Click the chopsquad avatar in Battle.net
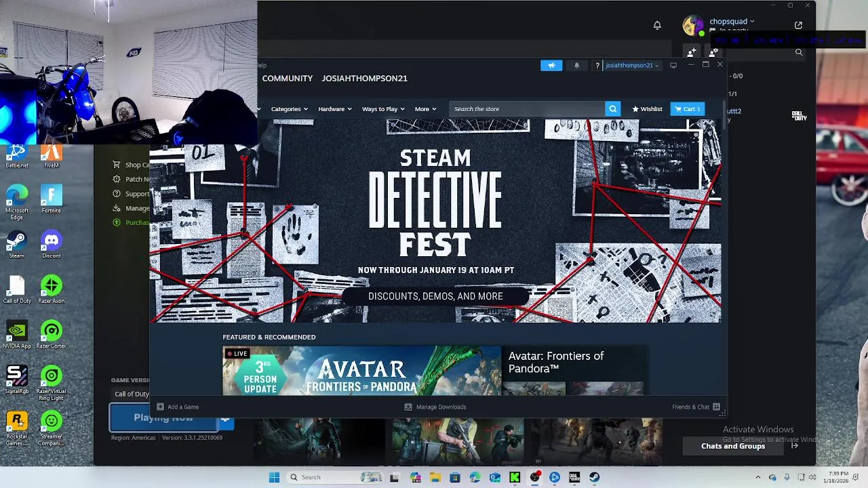This screenshot has height=488, width=868. (693, 26)
